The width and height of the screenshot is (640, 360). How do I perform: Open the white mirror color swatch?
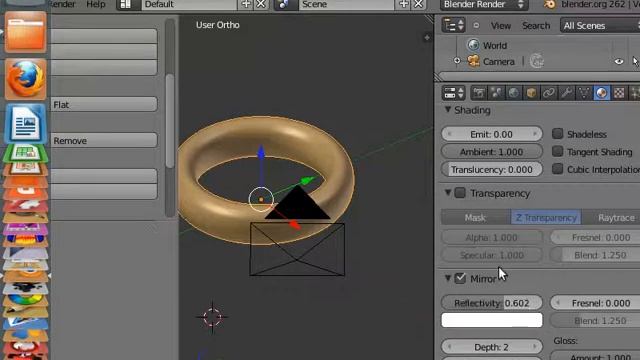point(492,320)
